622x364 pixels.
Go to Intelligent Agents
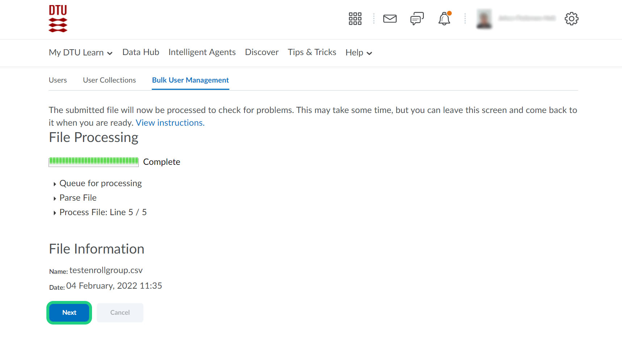click(x=202, y=52)
